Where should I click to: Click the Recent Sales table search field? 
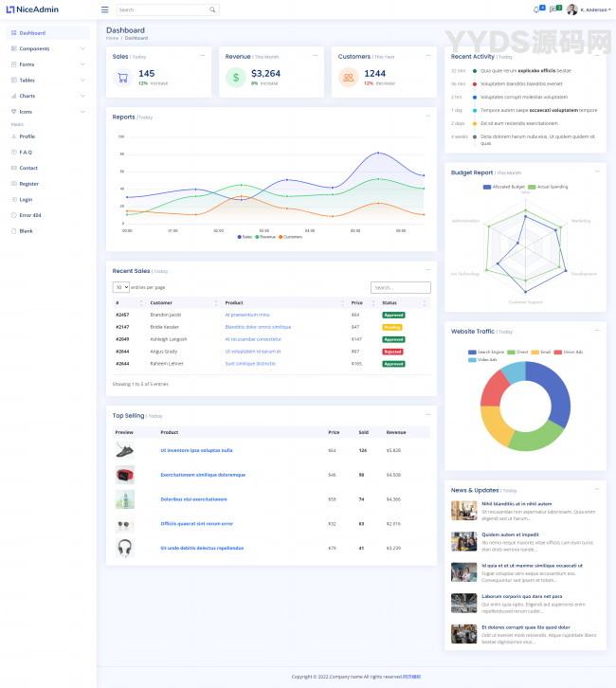pyautogui.click(x=400, y=287)
